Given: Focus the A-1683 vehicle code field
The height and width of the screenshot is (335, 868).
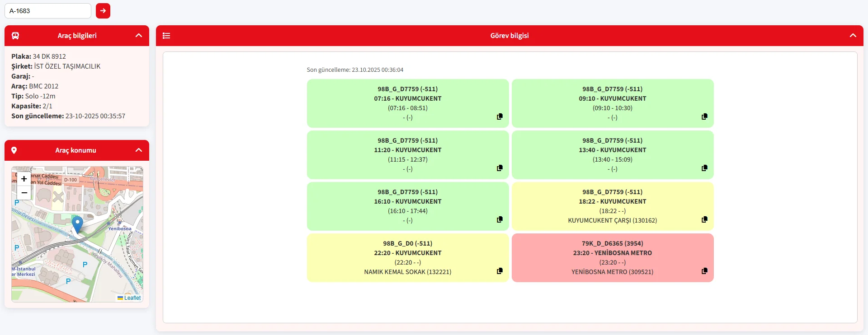Looking at the screenshot, I should tap(48, 11).
